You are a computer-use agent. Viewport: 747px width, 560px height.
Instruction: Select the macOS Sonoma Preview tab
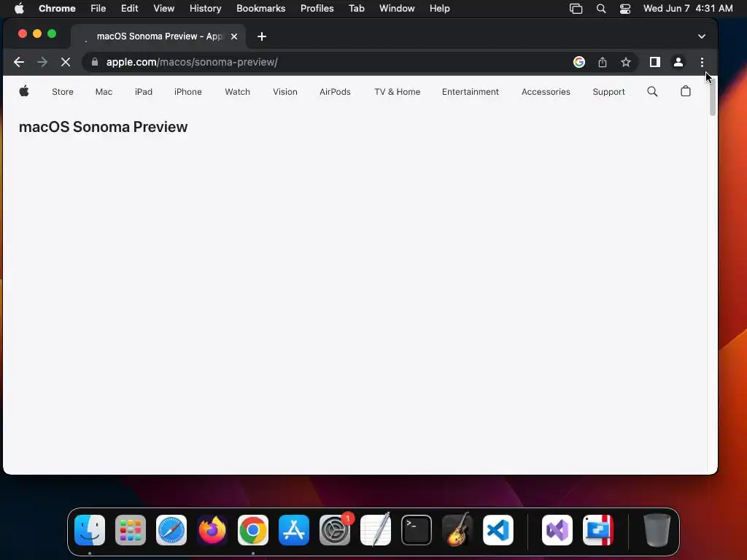pos(158,36)
